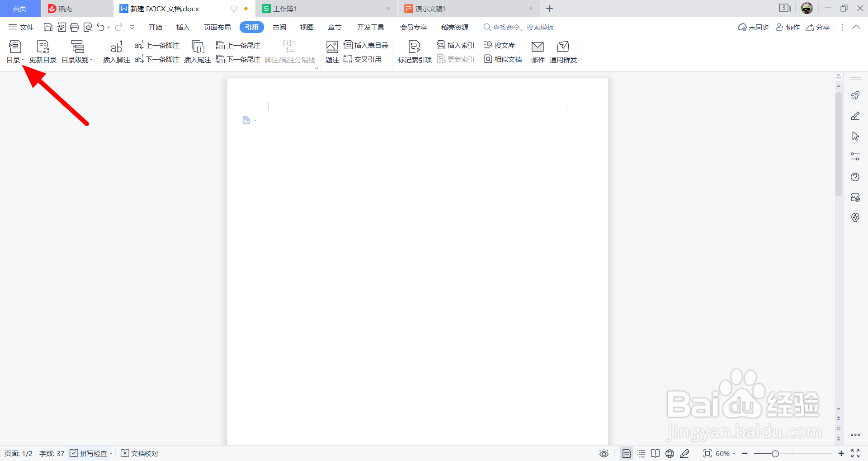The width and height of the screenshot is (868, 461).
Task: Click the print preview icon
Action: pyautogui.click(x=88, y=27)
